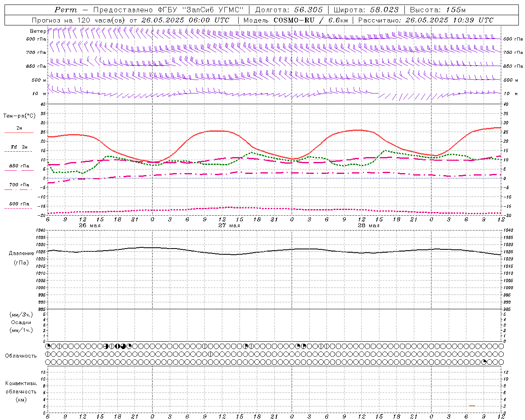Click the "Тем-ра(°C)" axis title
The height and width of the screenshot is (420, 525).
pyautogui.click(x=19, y=116)
